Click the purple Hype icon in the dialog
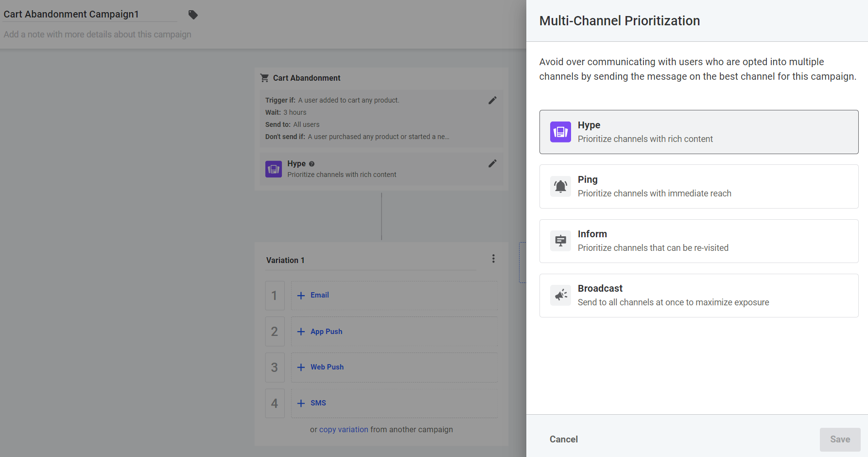Viewport: 868px width, 457px height. [560, 132]
